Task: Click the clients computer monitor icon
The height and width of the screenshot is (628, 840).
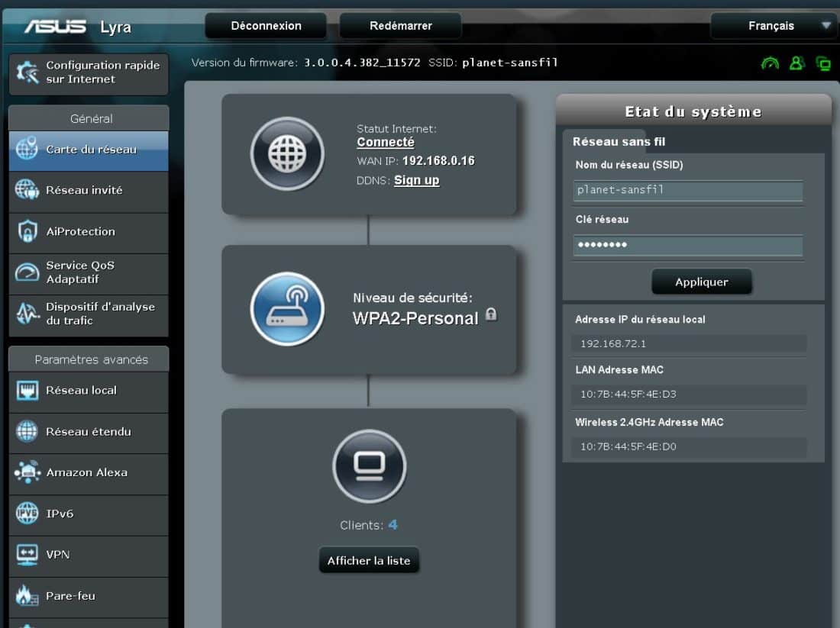Action: 370,465
